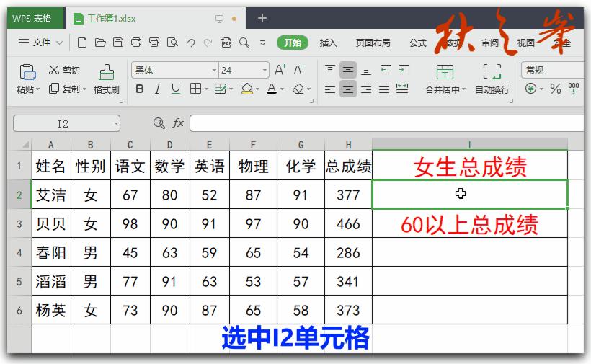Align text to top

click(x=330, y=70)
